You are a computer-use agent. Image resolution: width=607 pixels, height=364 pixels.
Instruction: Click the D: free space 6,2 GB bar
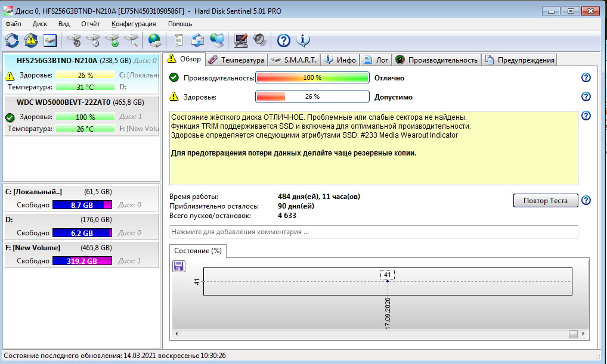tap(82, 233)
